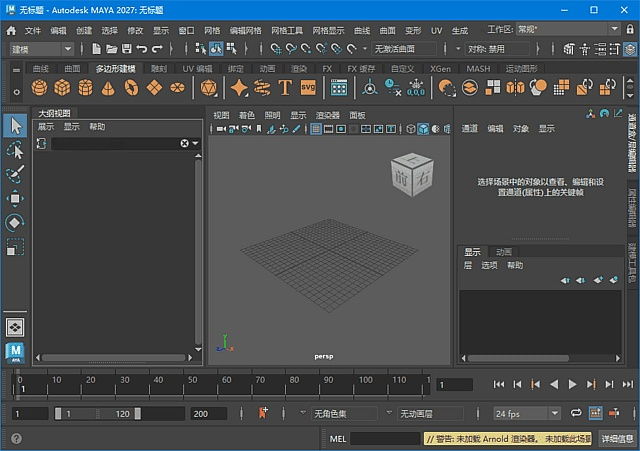Toggle playback loop mode
This screenshot has height=451, width=640.
point(576,413)
